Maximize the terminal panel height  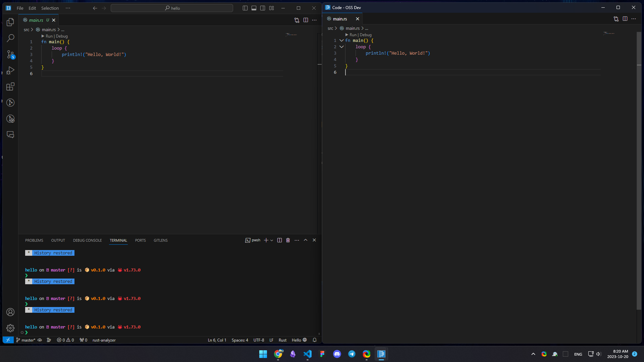[x=306, y=240]
